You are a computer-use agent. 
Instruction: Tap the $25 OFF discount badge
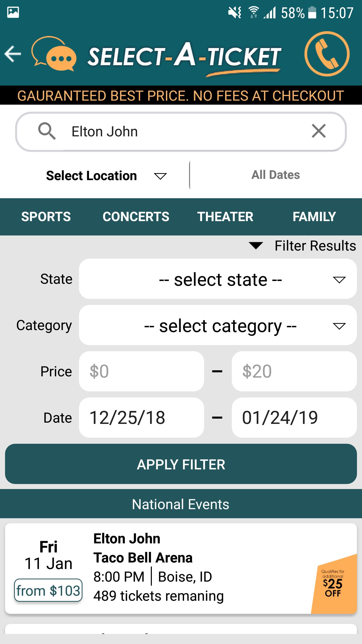pyautogui.click(x=333, y=584)
